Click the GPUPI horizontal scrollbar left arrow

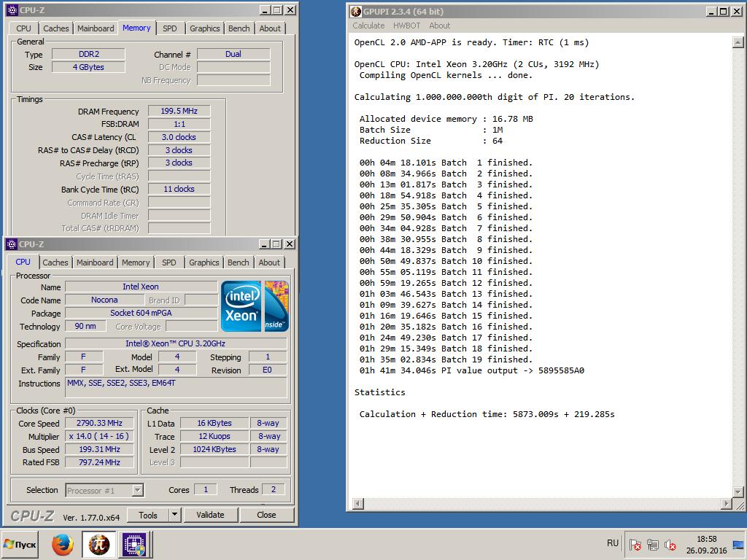point(358,503)
